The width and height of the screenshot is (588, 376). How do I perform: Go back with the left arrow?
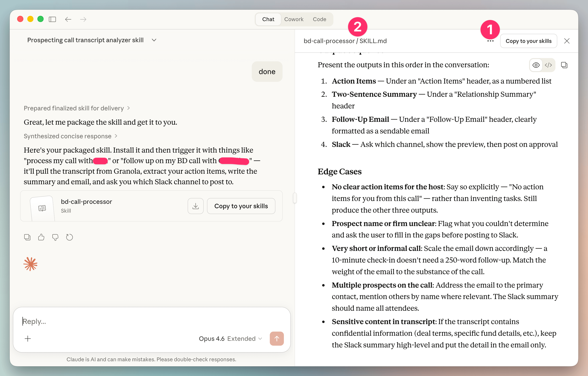tap(68, 19)
